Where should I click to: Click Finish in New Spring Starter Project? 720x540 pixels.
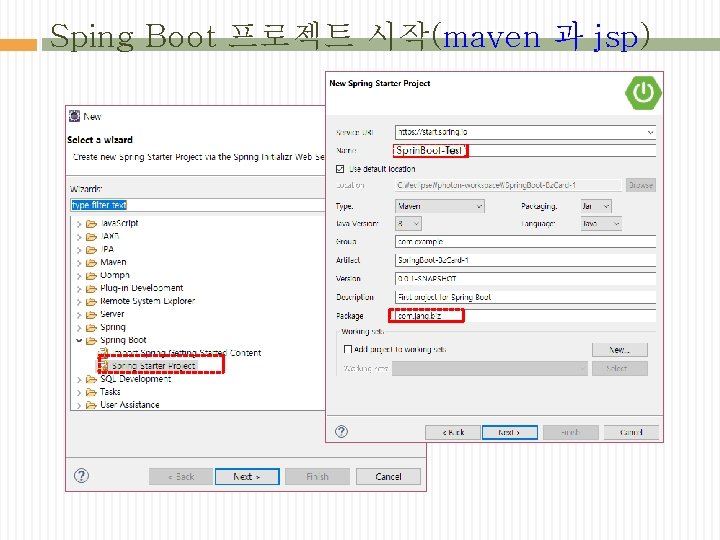571,432
